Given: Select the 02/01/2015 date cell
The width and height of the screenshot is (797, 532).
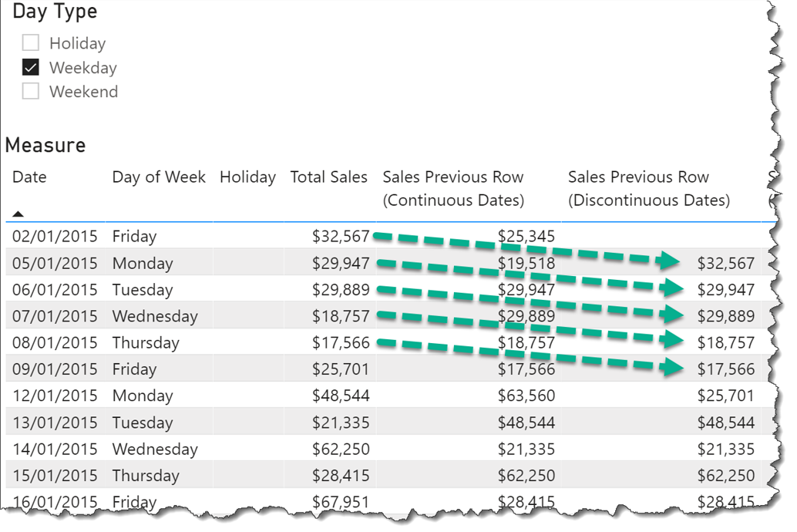Looking at the screenshot, I should (55, 236).
